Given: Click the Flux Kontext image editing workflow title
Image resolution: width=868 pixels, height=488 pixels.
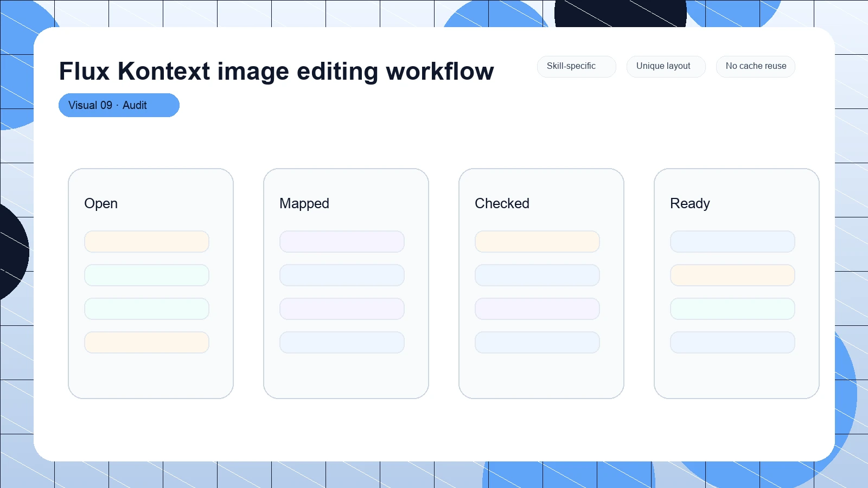Looking at the screenshot, I should click(x=276, y=72).
